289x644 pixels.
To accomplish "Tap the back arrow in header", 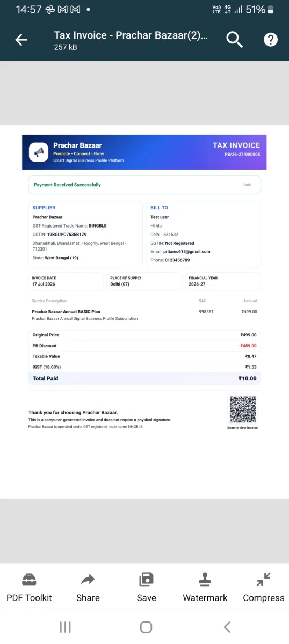I will pos(21,40).
